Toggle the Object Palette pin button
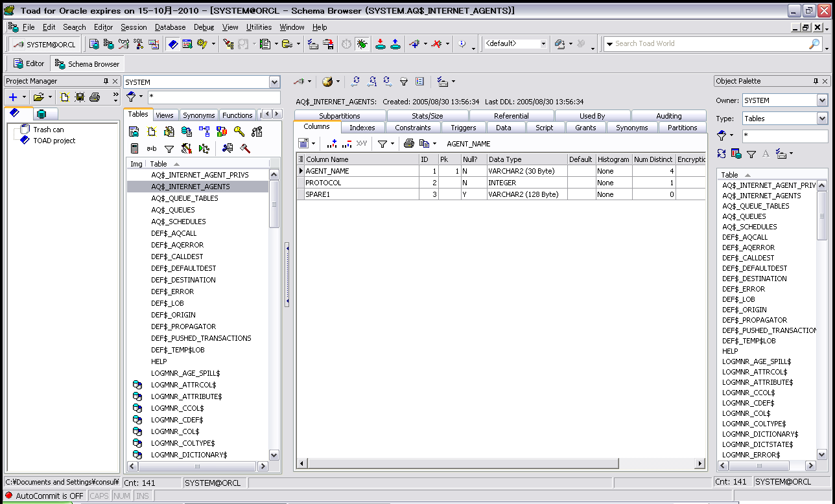Viewport: 835px width, 504px height. (816, 81)
